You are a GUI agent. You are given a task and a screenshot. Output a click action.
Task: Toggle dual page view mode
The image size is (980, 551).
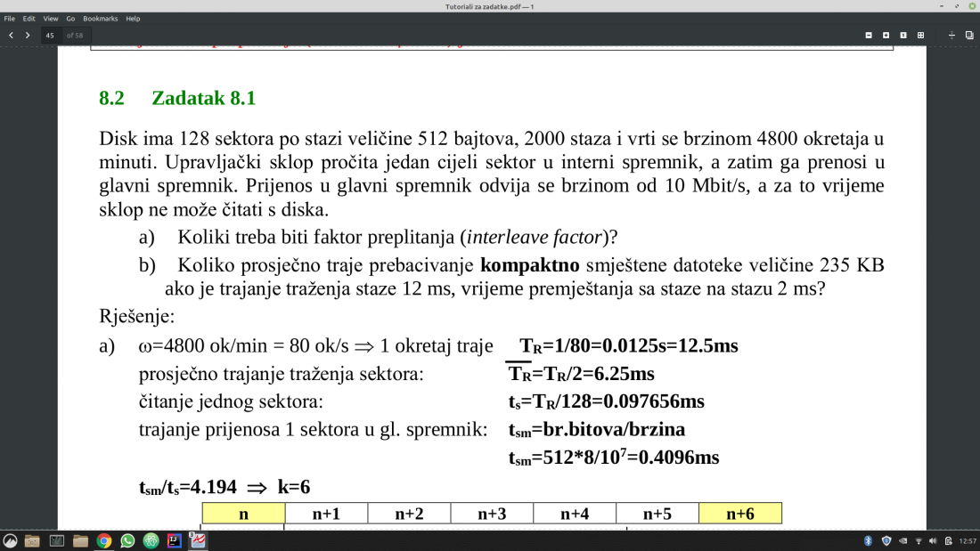[x=969, y=36]
